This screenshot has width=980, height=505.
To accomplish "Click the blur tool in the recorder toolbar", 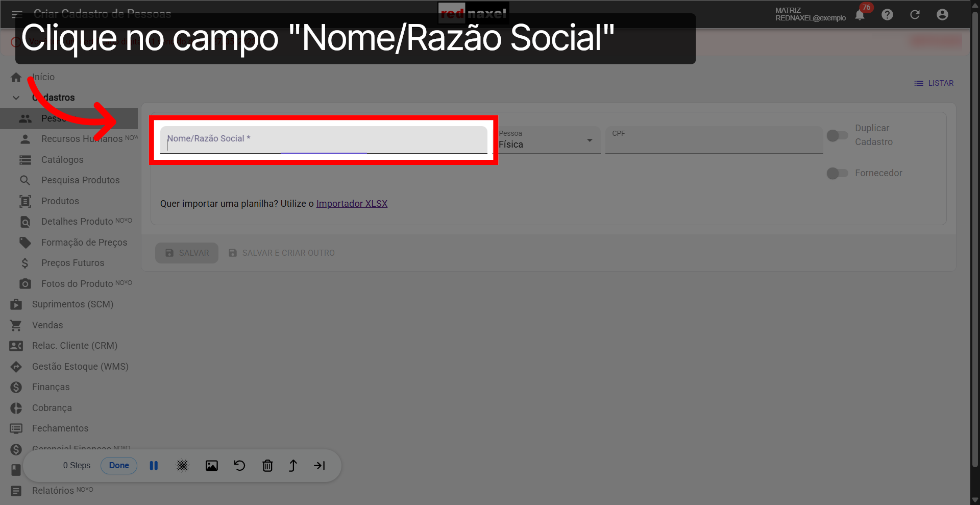I will pos(182,465).
